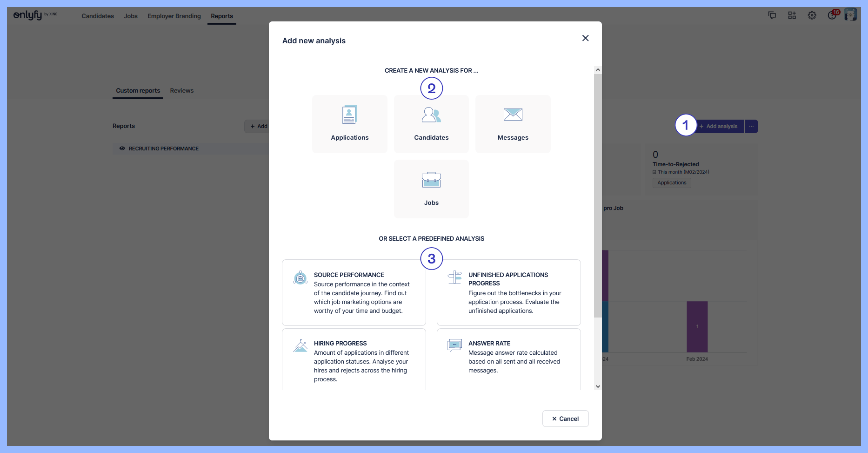Screen dimensions: 868x453
Task: Close the Add new analysis dialog
Action: [585, 38]
